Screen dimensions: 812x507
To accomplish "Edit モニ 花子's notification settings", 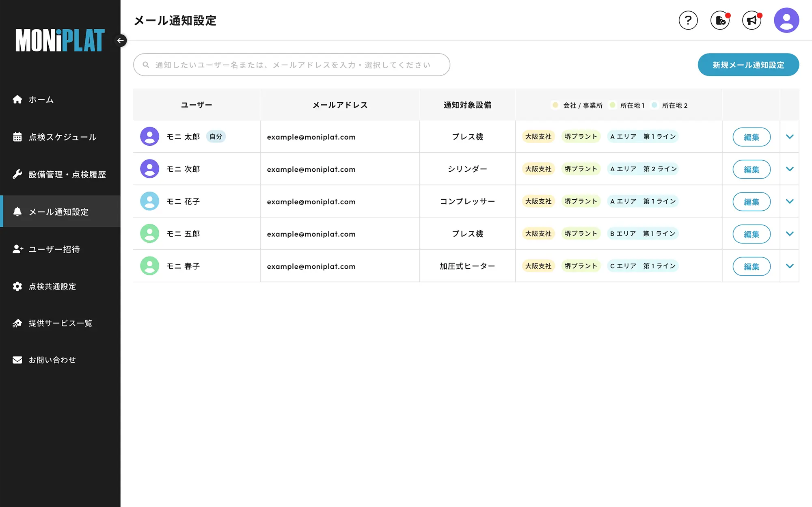I will pyautogui.click(x=751, y=201).
